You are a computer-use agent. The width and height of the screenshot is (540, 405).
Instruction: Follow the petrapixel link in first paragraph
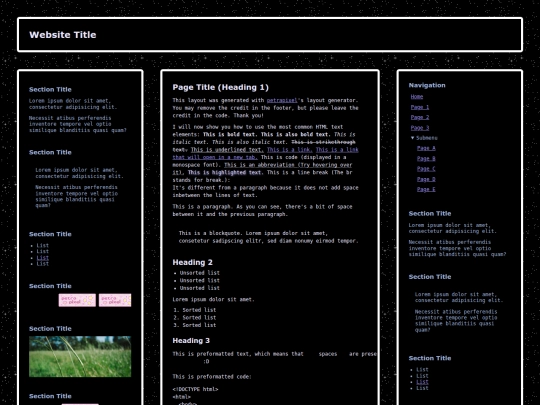tap(282, 100)
